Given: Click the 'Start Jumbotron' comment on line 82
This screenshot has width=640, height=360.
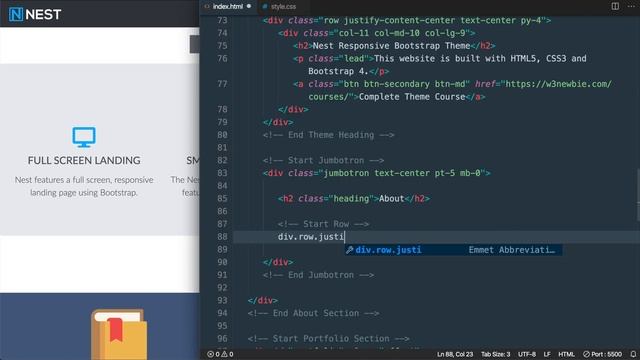Looking at the screenshot, I should [x=323, y=160].
